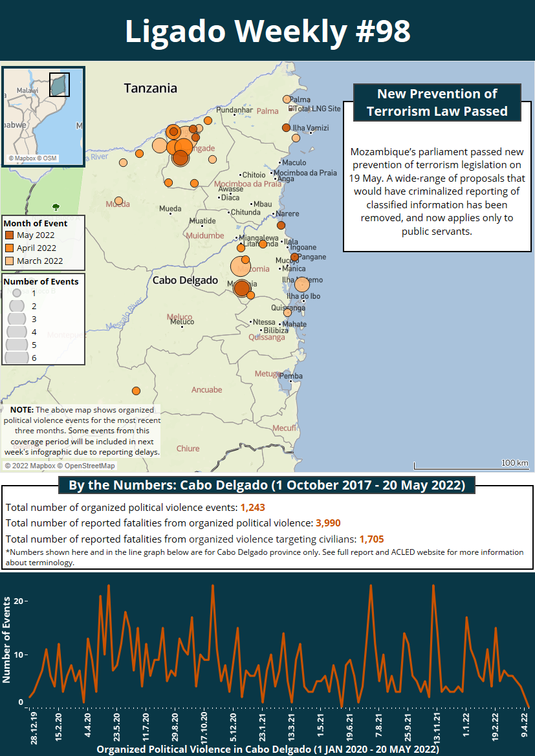Click the event marker near Quissanga
535x756 pixels.
click(287, 312)
